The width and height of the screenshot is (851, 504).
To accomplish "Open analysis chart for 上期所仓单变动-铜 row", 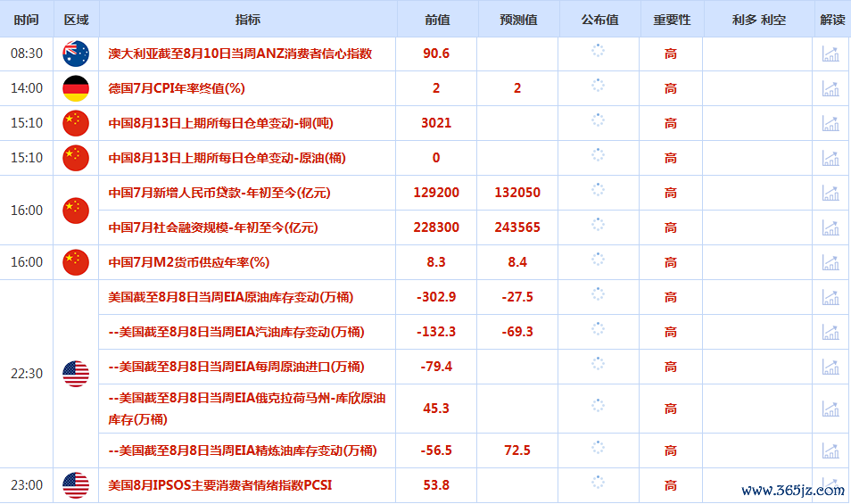I will 830,123.
